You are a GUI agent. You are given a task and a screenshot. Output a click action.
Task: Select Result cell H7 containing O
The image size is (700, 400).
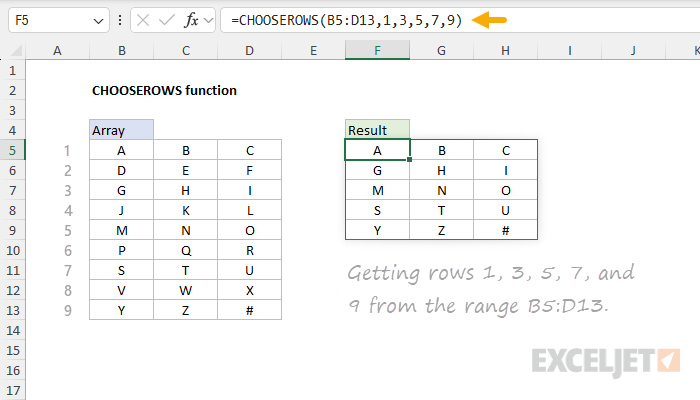coord(505,190)
